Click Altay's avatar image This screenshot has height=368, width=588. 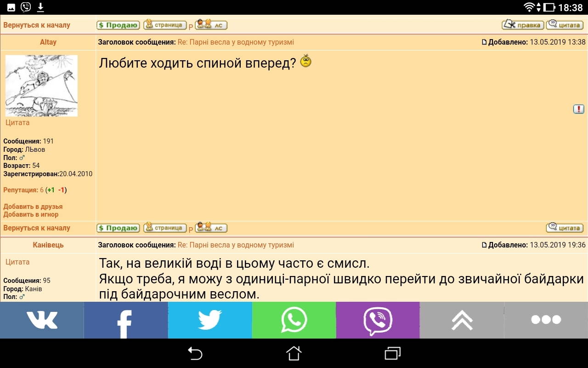tap(41, 86)
